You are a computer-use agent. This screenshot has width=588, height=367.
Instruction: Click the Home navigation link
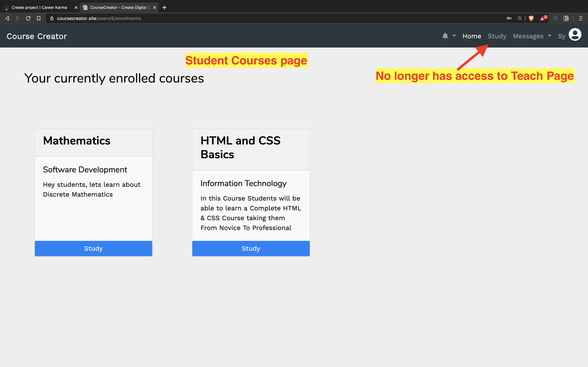472,36
